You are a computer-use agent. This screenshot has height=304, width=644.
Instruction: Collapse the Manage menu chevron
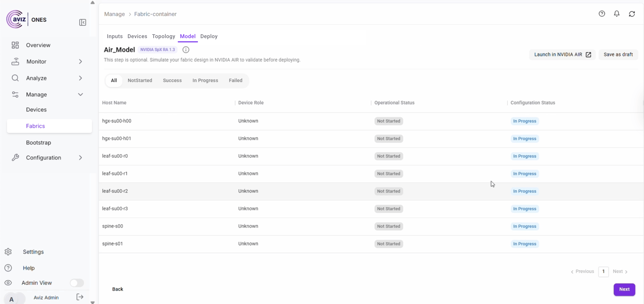coord(80,95)
